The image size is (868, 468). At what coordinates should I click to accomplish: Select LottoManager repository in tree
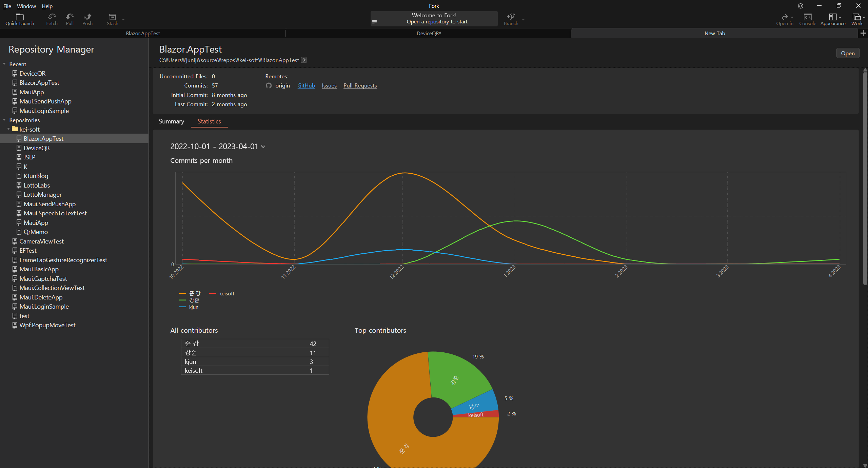43,195
